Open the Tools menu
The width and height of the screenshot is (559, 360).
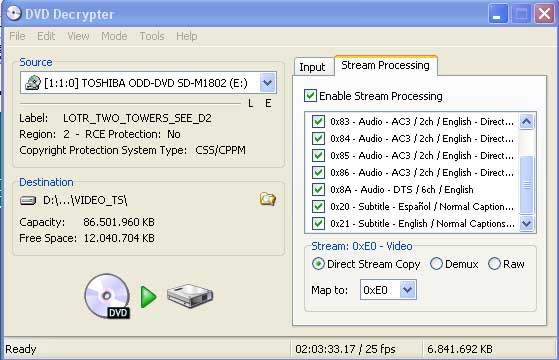152,36
